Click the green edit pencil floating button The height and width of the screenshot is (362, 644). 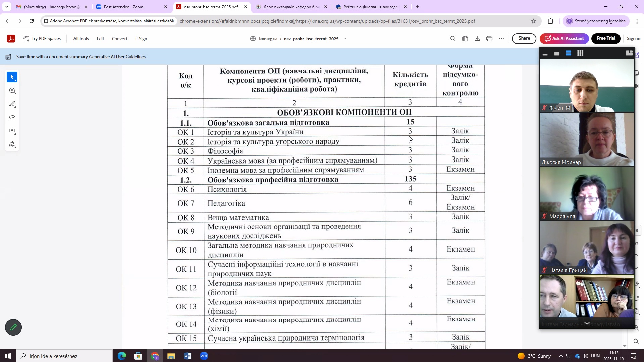13,327
